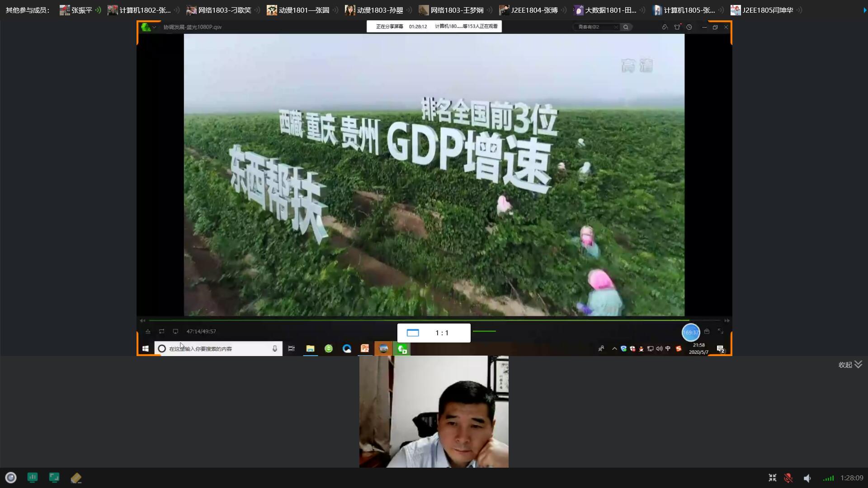Open Windows Start menu in shared screen
This screenshot has height=488, width=868.
click(x=146, y=348)
